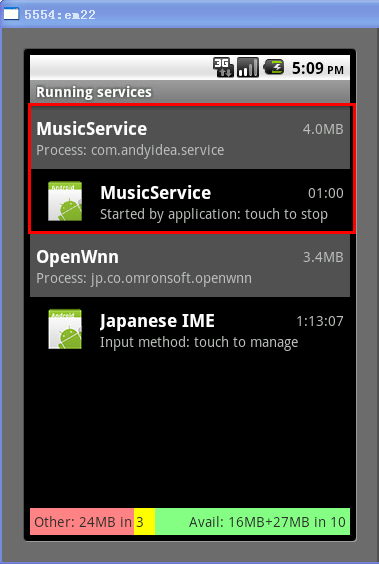Click the yellow '3' memory segment
Screen dimensions: 379x564
pyautogui.click(x=145, y=522)
